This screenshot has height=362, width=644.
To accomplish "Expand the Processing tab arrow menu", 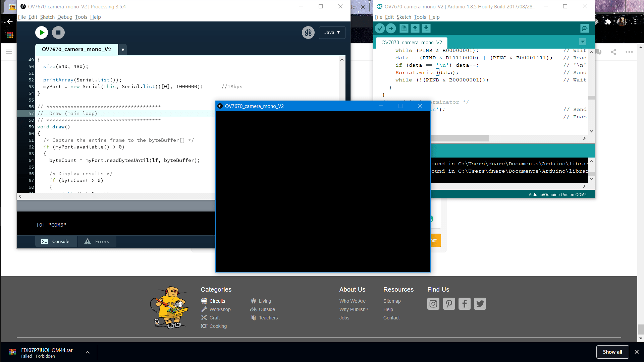I will (123, 50).
